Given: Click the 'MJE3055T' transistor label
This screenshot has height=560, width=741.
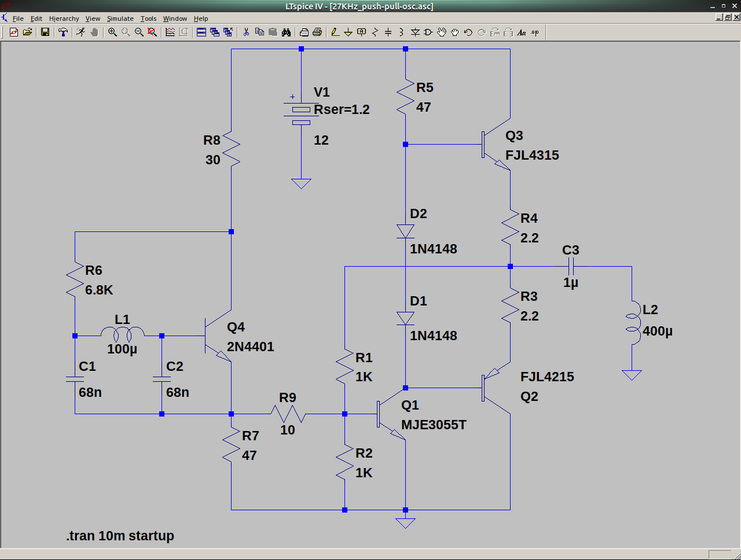Looking at the screenshot, I should 434,425.
